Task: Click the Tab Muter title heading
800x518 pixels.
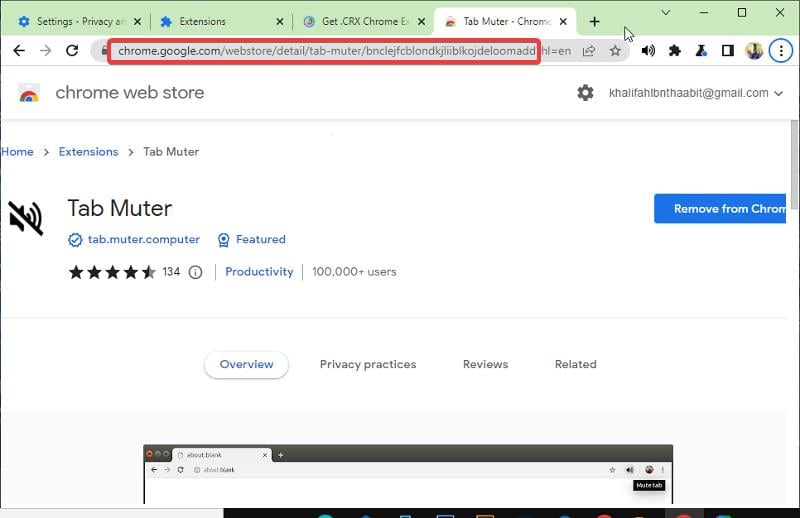Action: pyautogui.click(x=120, y=208)
